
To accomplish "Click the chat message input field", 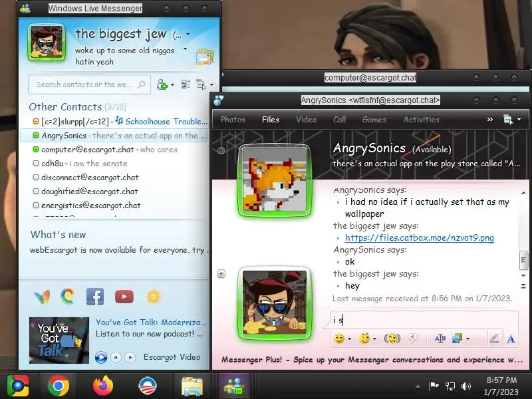I will tap(424, 320).
